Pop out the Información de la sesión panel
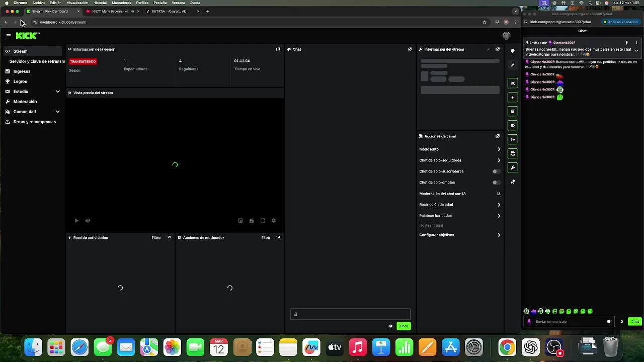The height and width of the screenshot is (362, 644). coord(278,49)
